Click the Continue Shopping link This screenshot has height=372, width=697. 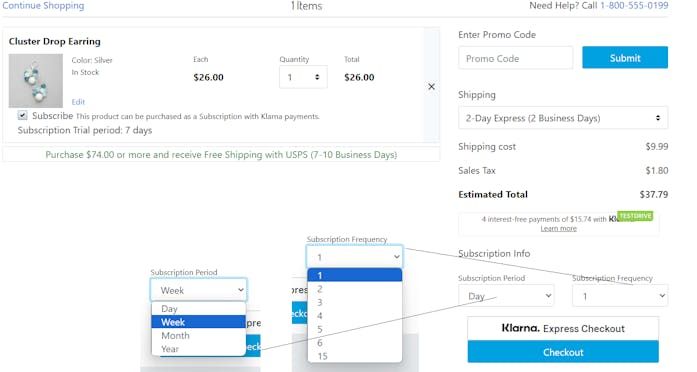tap(43, 5)
